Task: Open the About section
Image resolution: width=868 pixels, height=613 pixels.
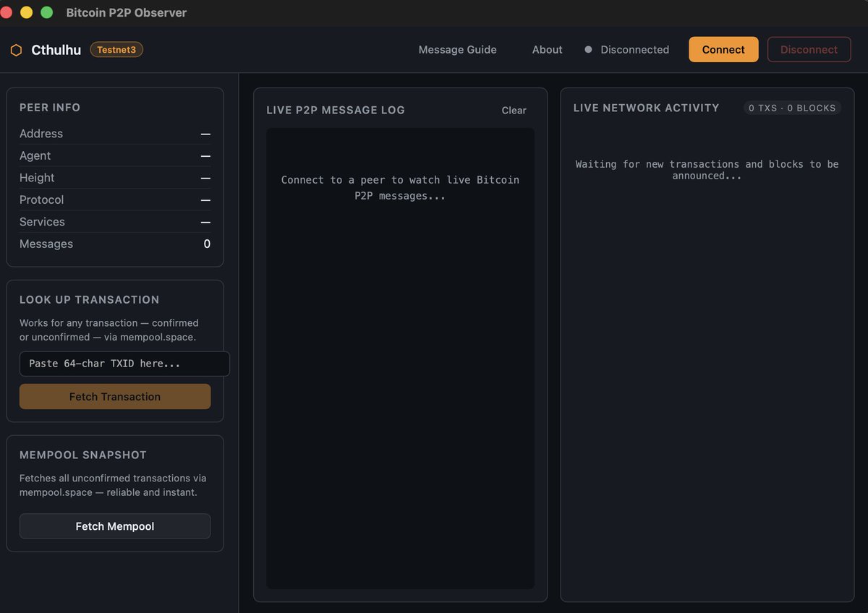Action: point(547,50)
